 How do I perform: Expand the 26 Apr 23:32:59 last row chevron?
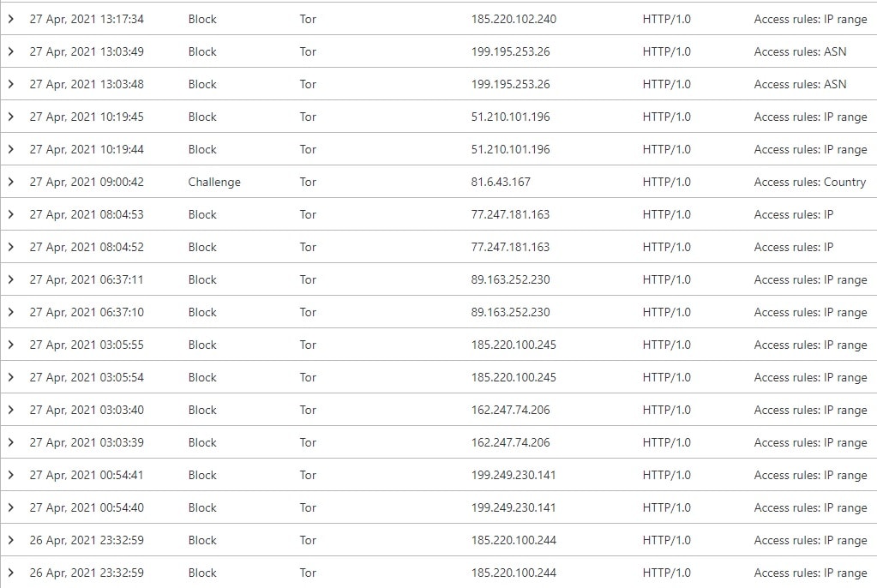(10, 573)
